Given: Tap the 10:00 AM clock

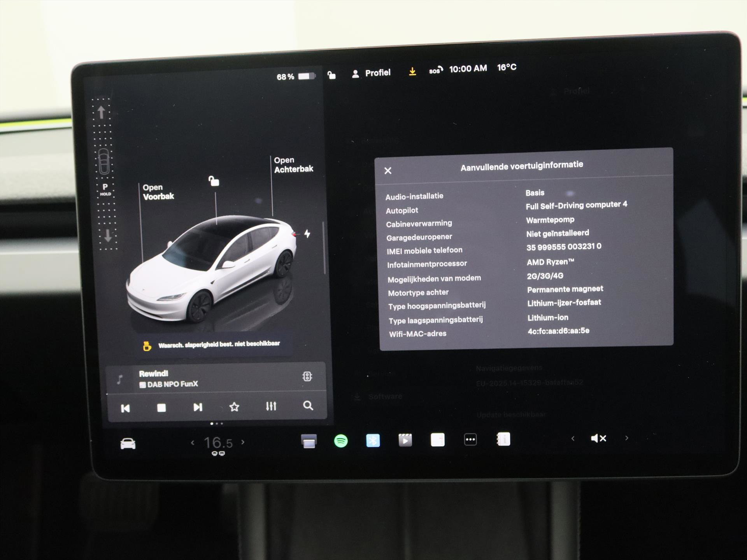Looking at the screenshot, I should pos(468,69).
